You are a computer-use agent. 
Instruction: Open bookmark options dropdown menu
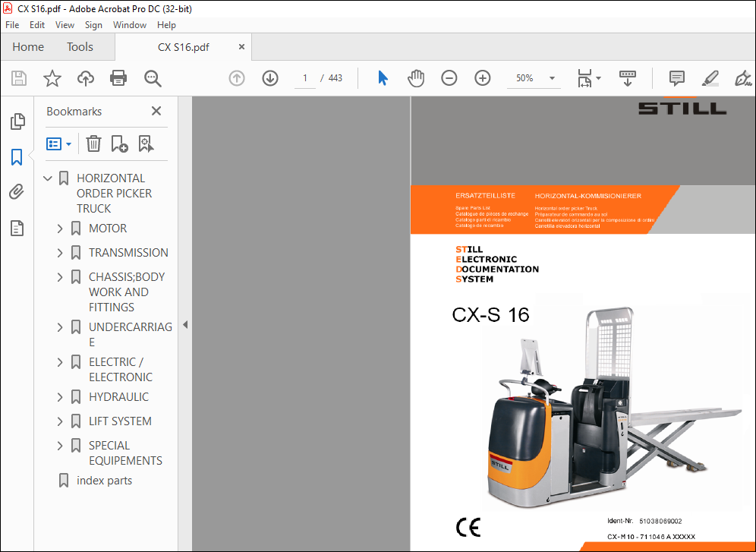click(58, 144)
